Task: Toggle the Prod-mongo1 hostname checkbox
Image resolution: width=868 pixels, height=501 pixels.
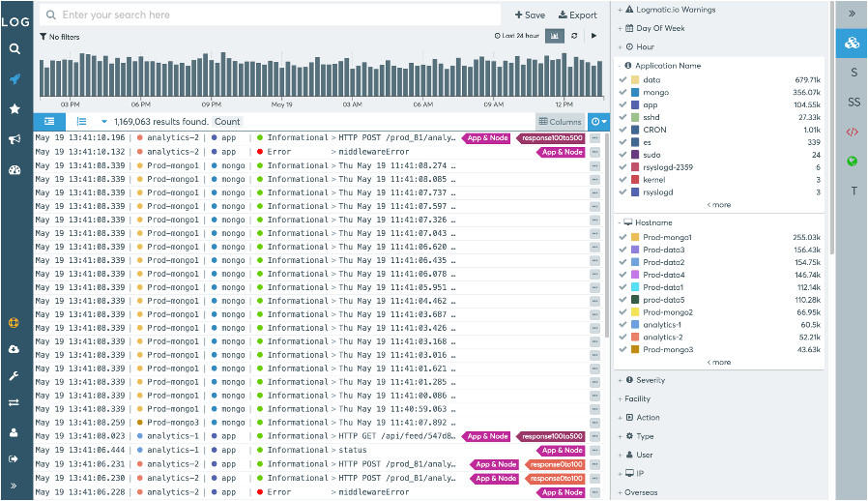Action: click(x=622, y=237)
